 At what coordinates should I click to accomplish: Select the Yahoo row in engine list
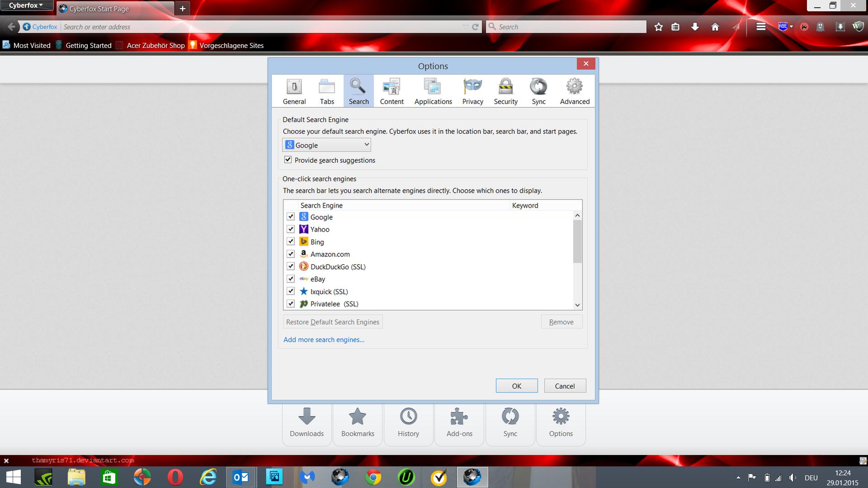point(428,229)
